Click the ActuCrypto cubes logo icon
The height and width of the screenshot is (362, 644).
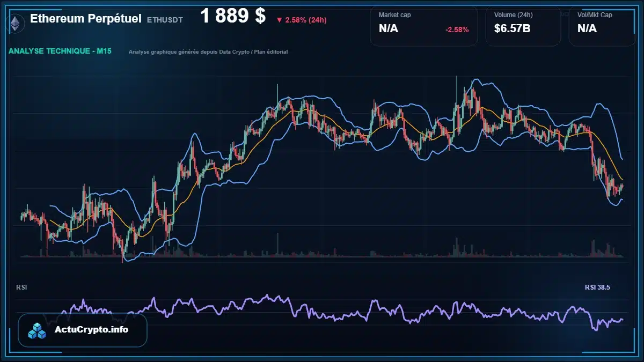click(38, 331)
